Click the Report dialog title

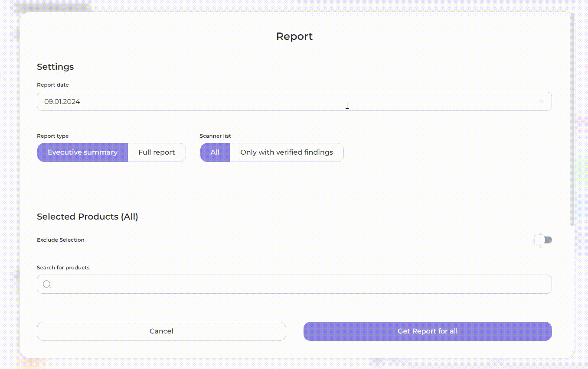(294, 36)
